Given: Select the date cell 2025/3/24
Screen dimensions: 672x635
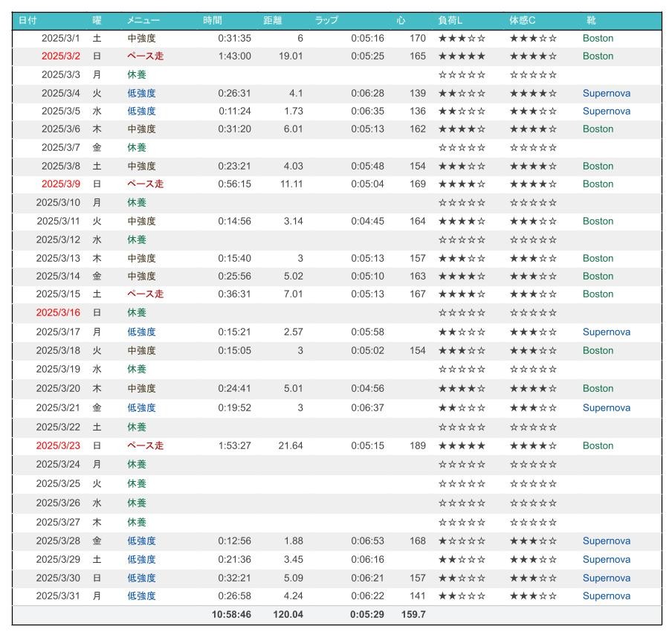Looking at the screenshot, I should pyautogui.click(x=58, y=464).
